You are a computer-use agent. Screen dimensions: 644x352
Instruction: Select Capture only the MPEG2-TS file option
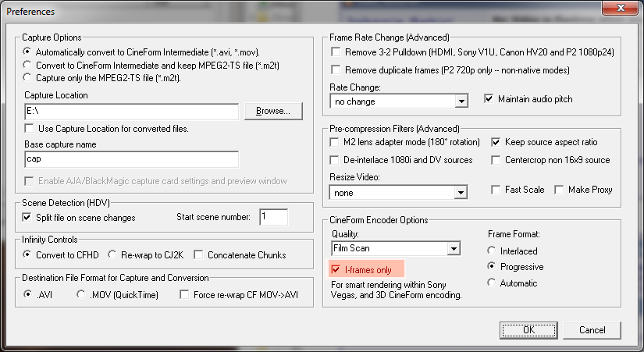pyautogui.click(x=29, y=77)
